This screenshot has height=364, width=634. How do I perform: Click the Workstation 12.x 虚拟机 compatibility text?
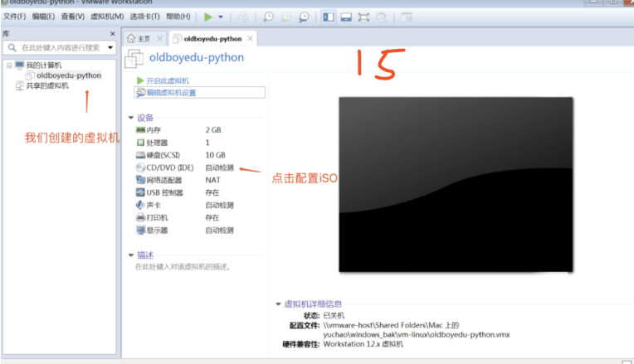click(363, 344)
